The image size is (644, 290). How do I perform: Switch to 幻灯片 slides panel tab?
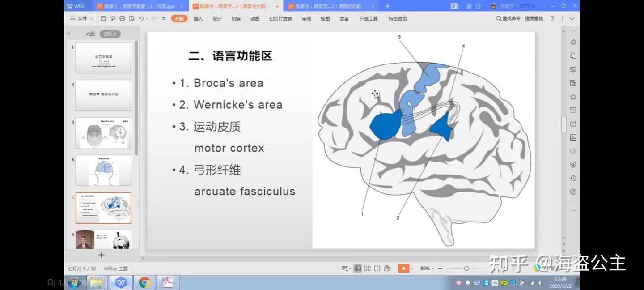pyautogui.click(x=110, y=34)
